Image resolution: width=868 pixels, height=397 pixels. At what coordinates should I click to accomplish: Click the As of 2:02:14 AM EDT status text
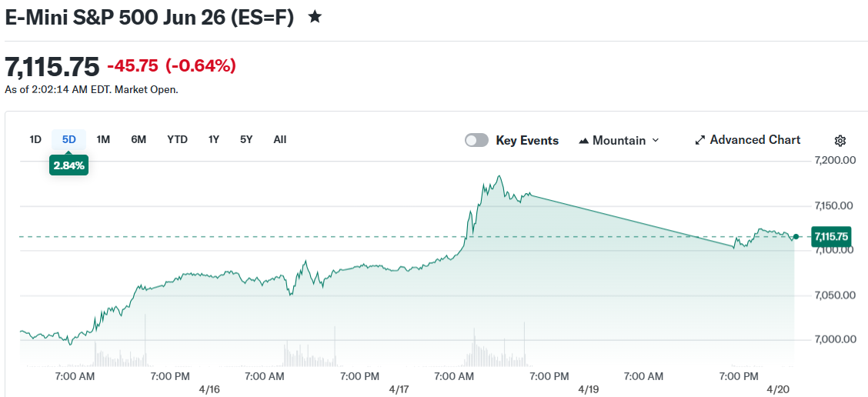92,89
